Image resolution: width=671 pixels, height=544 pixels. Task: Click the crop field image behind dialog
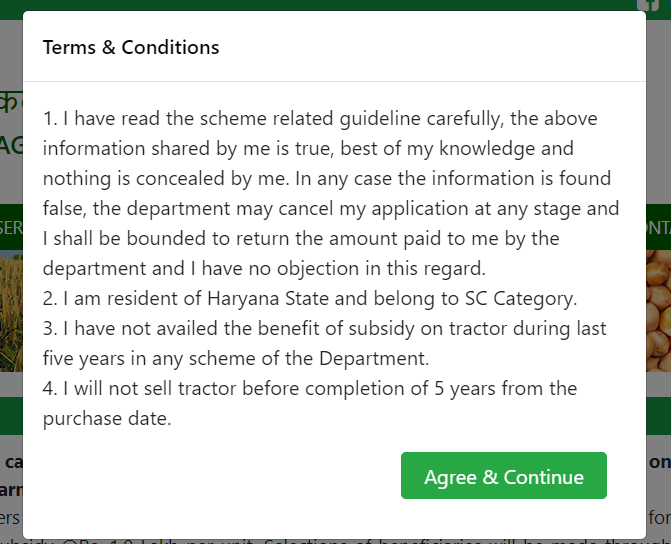[x=11, y=311]
